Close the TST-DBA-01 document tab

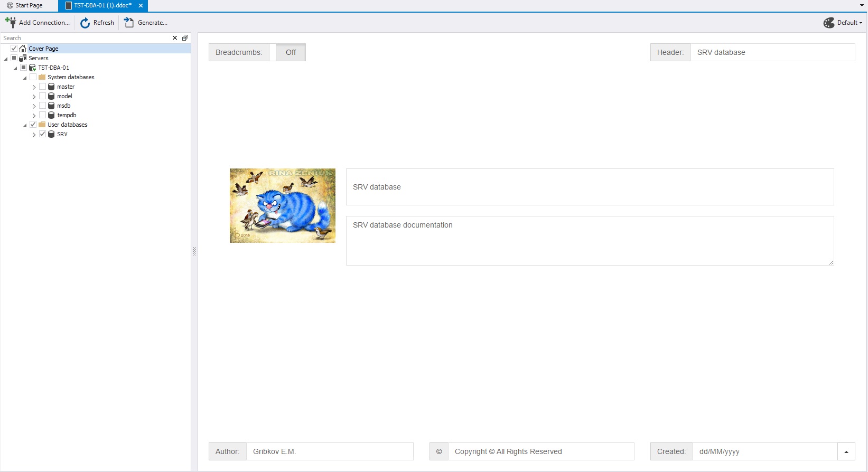141,5
